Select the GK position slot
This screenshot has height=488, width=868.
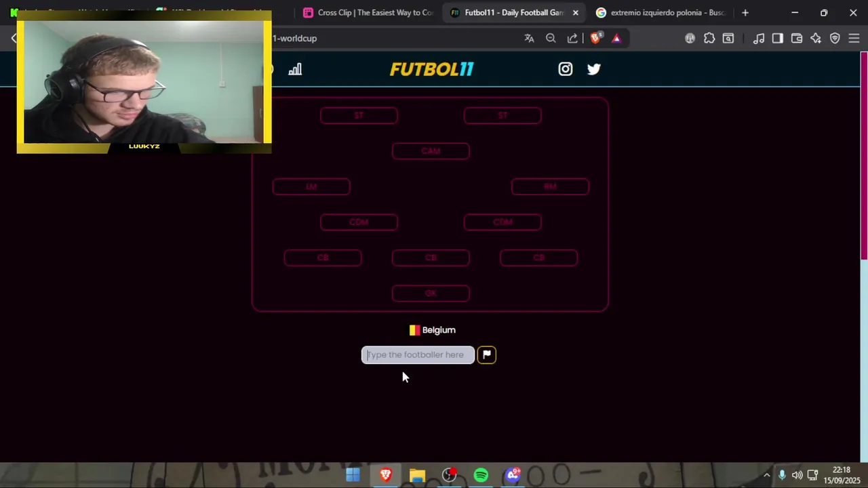click(431, 293)
